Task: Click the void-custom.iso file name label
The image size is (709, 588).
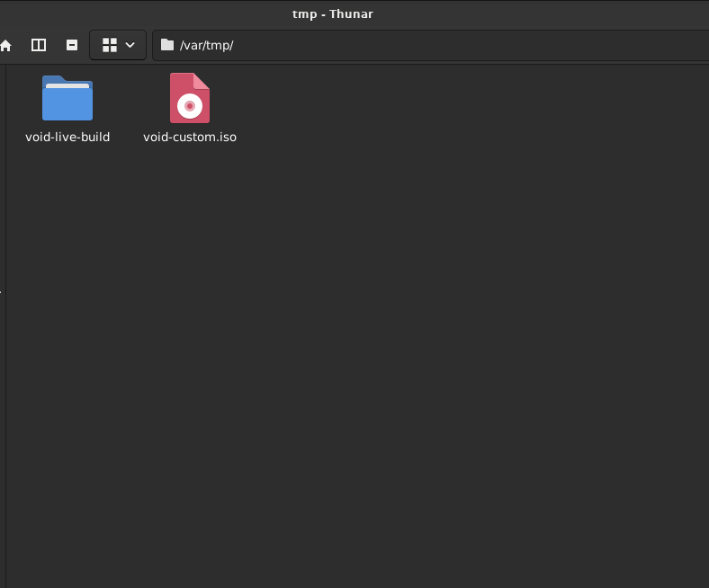Action: [x=190, y=138]
